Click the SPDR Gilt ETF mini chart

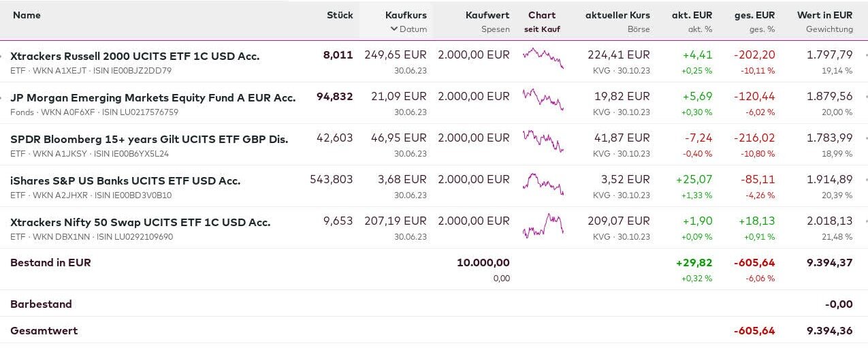pyautogui.click(x=543, y=141)
